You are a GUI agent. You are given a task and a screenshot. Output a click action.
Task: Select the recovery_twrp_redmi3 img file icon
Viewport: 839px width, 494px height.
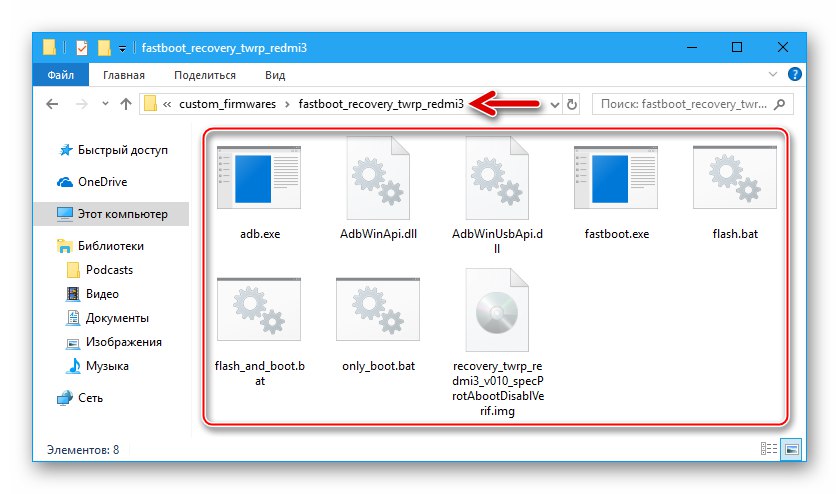(x=497, y=310)
